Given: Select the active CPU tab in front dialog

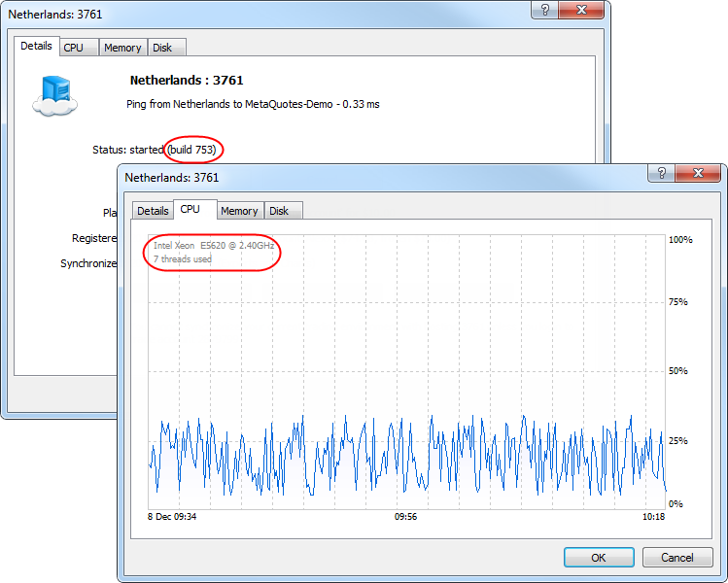Looking at the screenshot, I should (x=190, y=210).
